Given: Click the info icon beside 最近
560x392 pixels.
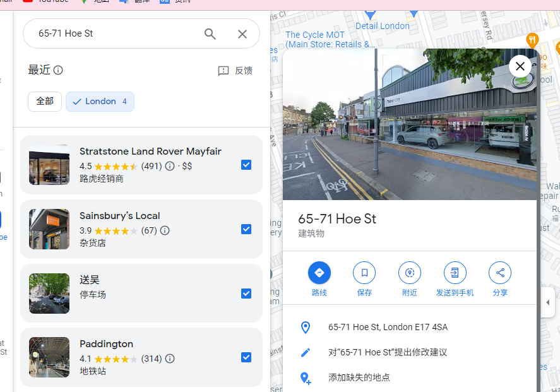Looking at the screenshot, I should pos(58,70).
